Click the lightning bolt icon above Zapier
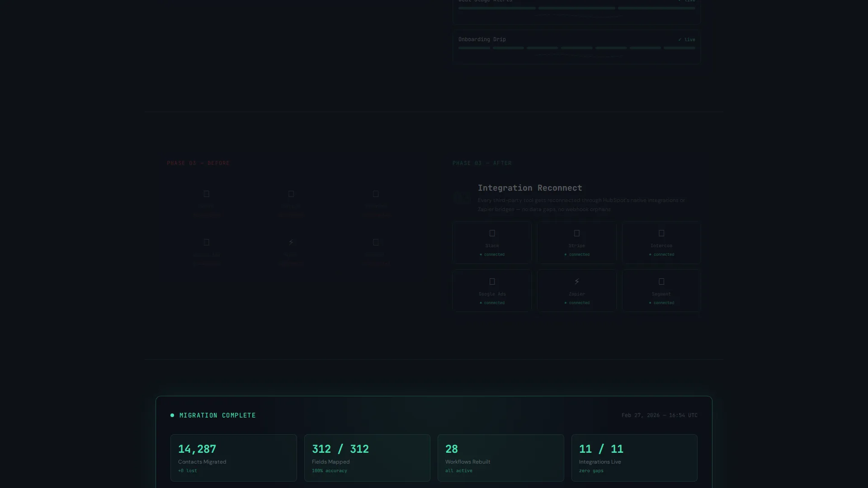 click(577, 282)
